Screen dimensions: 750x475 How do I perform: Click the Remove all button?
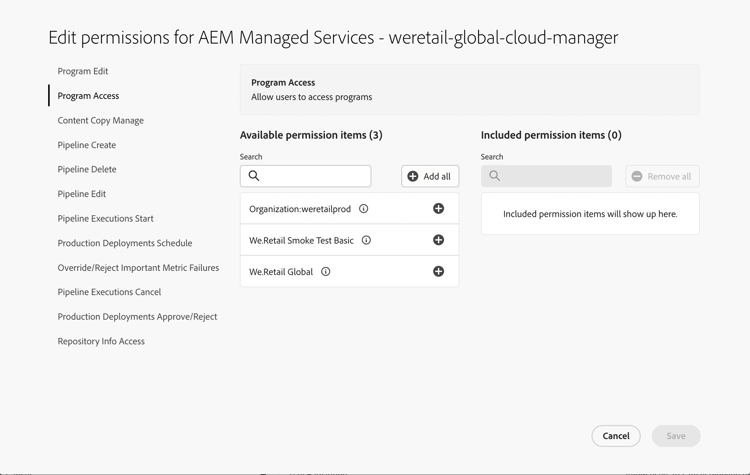coord(662,176)
